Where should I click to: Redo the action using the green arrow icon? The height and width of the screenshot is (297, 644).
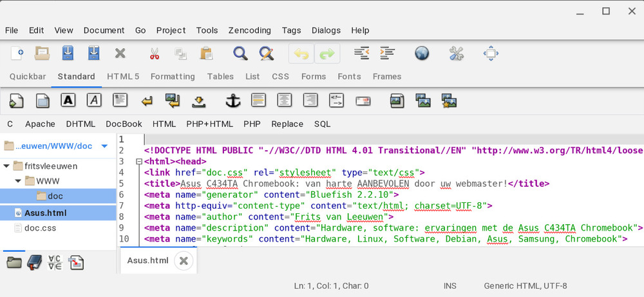coord(327,53)
